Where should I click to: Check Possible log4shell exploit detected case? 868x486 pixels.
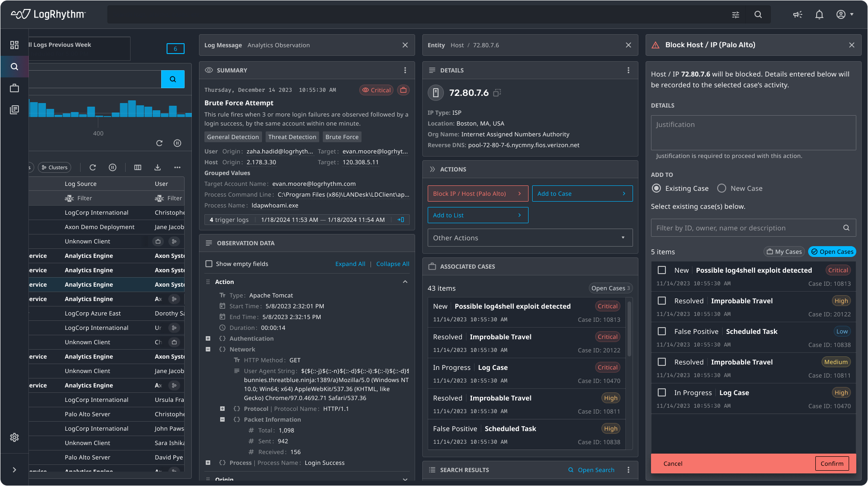click(x=662, y=270)
